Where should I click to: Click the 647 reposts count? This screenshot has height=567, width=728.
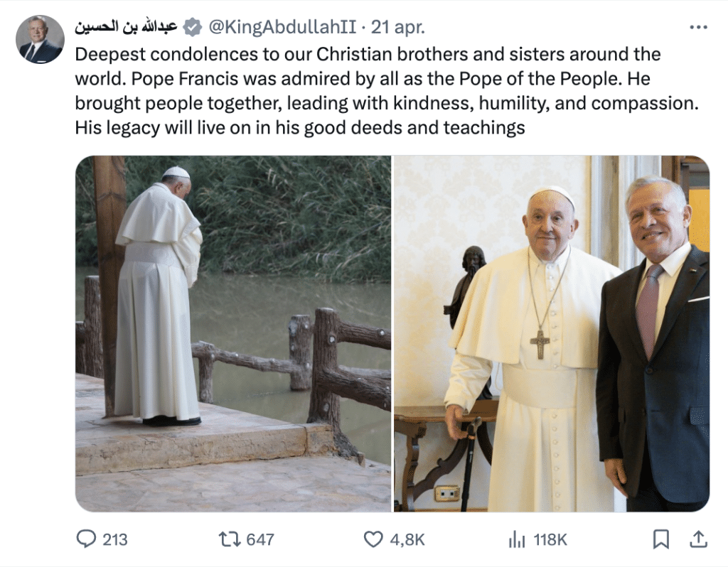[x=259, y=540]
